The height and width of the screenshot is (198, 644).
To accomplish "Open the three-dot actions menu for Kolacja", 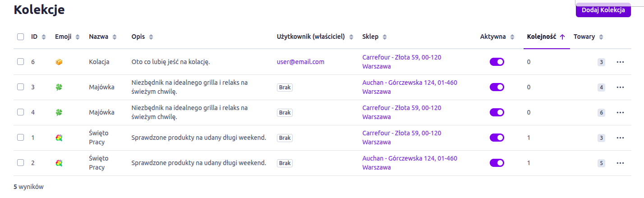I will pos(620,62).
